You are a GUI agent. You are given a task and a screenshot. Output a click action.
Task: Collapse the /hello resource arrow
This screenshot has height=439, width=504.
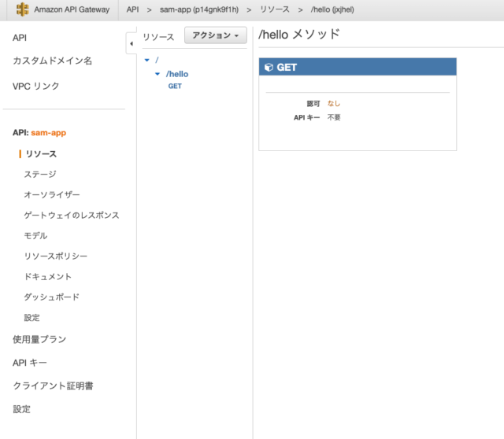[157, 74]
